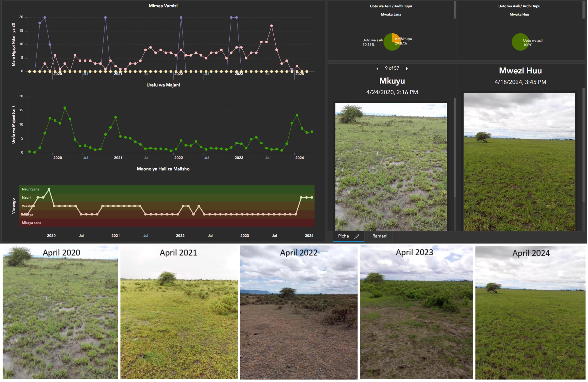Go to previous photo with left arrow
Screen dimensions: 588x382
point(377,68)
